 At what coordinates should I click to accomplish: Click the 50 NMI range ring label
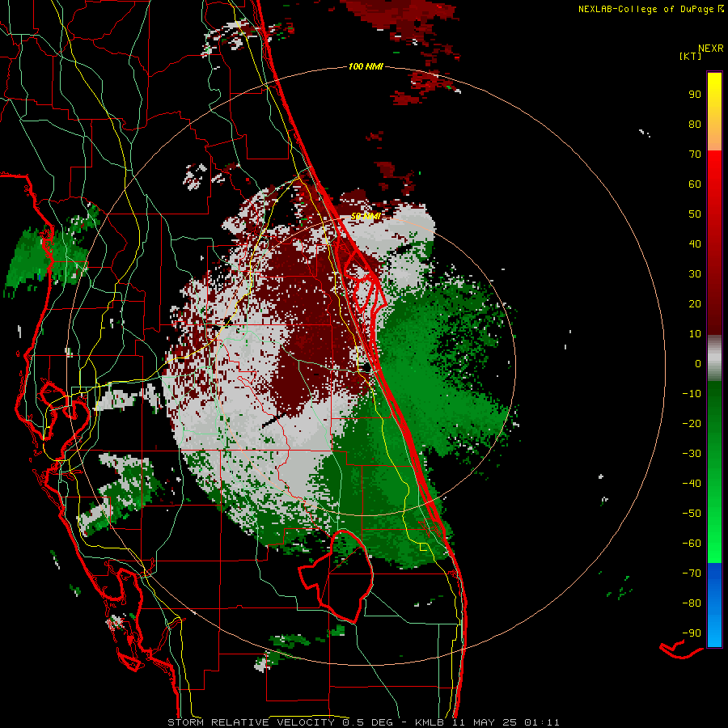tap(366, 216)
